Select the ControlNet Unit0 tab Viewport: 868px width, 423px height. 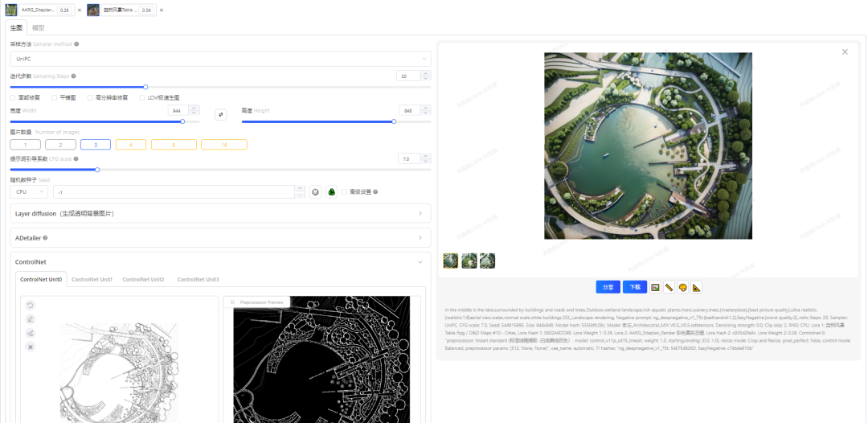coord(41,280)
